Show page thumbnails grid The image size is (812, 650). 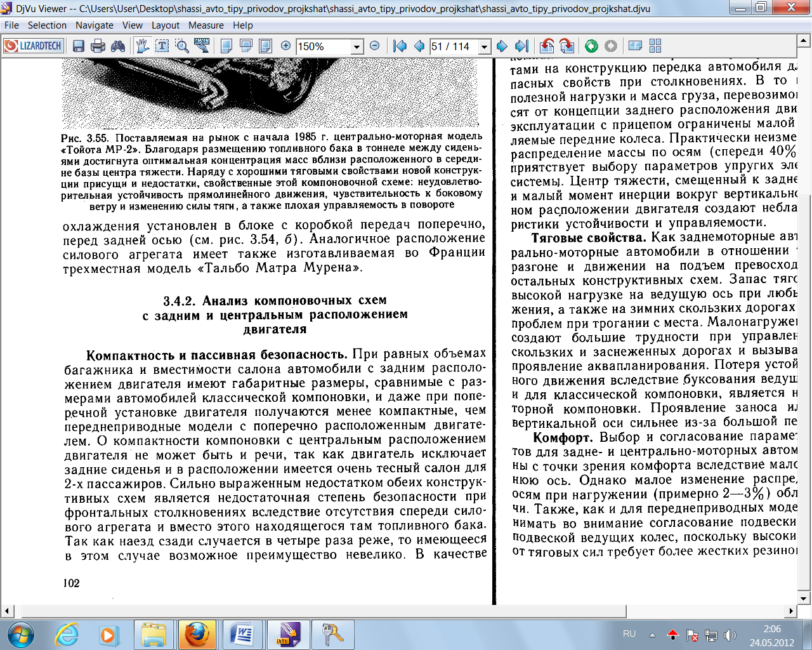655,46
